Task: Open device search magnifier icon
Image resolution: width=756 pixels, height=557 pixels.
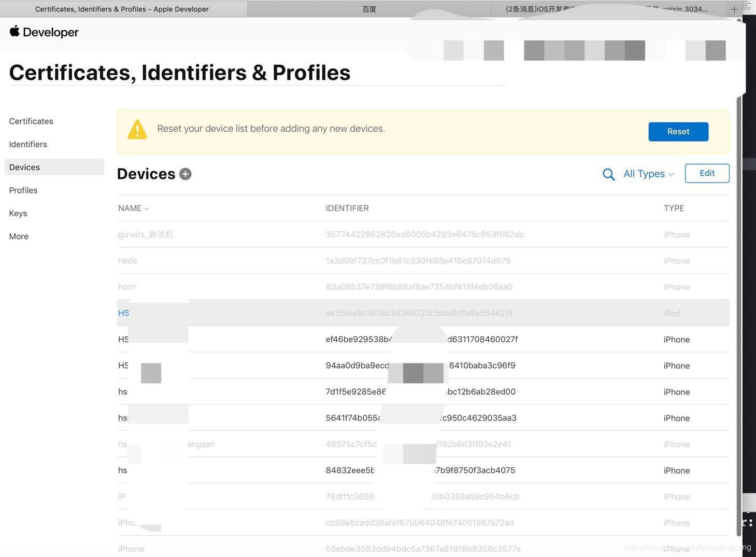Action: click(608, 174)
